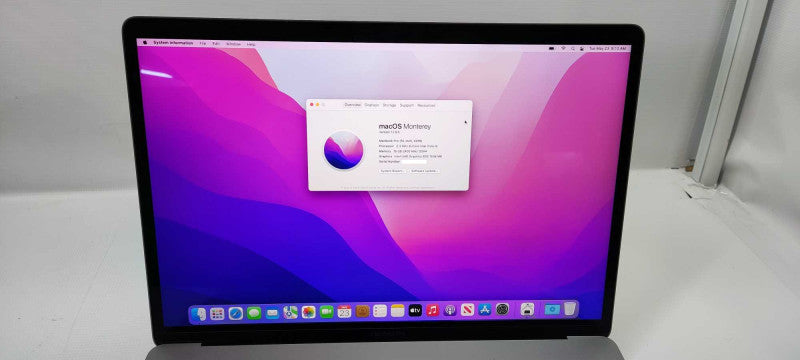Click the Software Update button
The image size is (800, 360).
coord(424,171)
